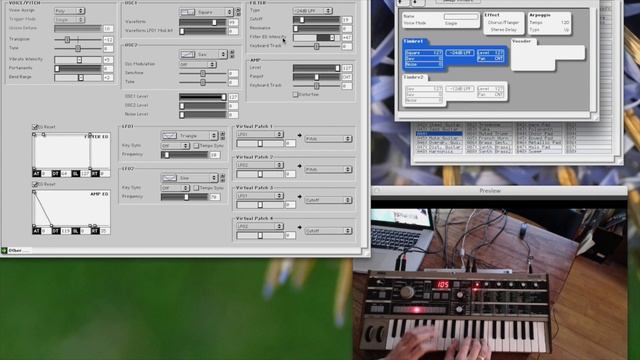Click the Transpose slider
Image resolution: width=640 pixels, height=360 pixels.
click(78, 40)
